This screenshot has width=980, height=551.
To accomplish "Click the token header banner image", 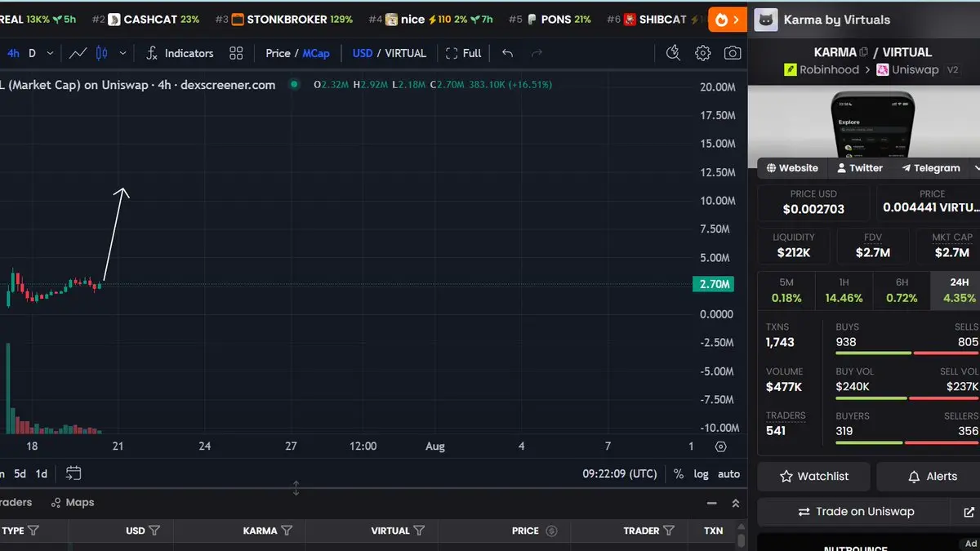I will 864,122.
